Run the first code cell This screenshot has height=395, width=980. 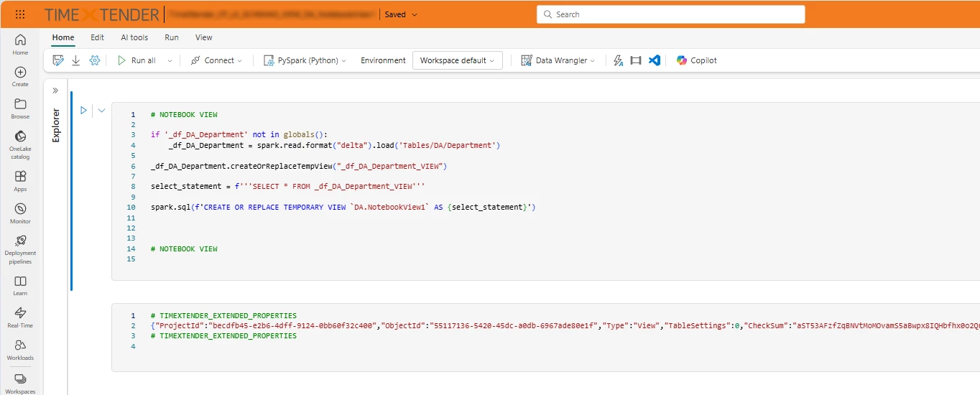[83, 111]
